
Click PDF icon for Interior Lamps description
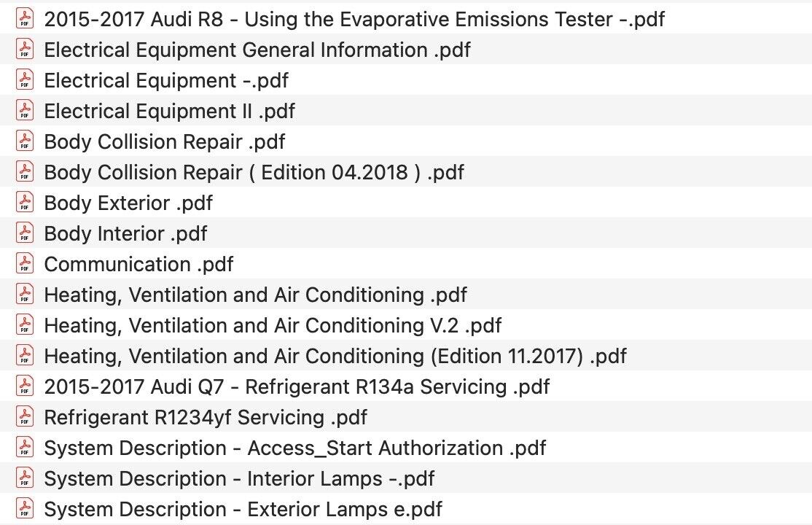click(x=25, y=478)
